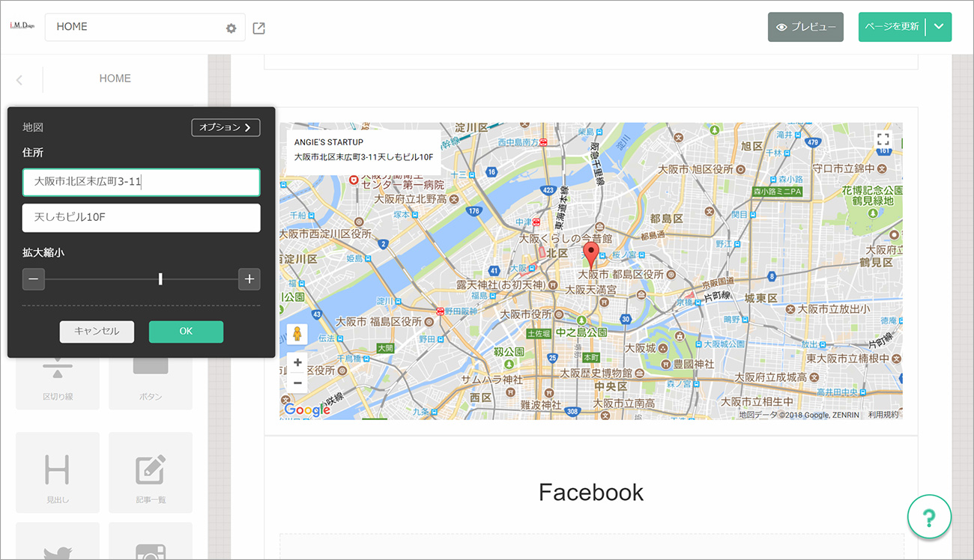Edit the address field 大阪市北区末広町3-11
Image resolution: width=974 pixels, height=560 pixels.
pyautogui.click(x=142, y=182)
